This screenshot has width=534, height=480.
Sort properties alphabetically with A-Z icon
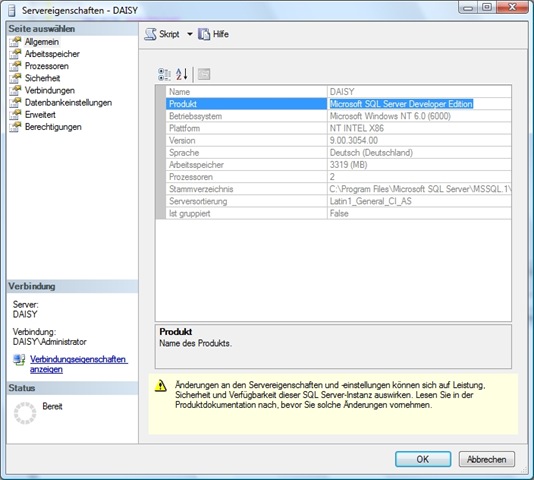pos(182,74)
